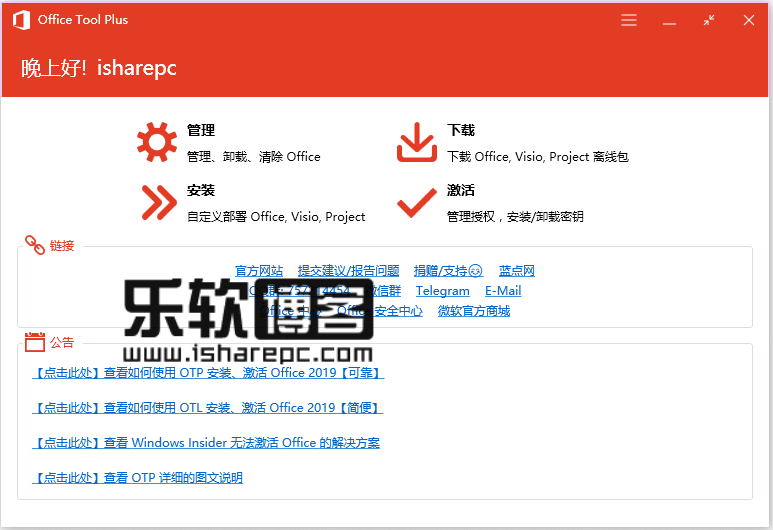Open the 提交建议/报告问题 link
Viewport: 773px width, 530px height.
pos(349,271)
